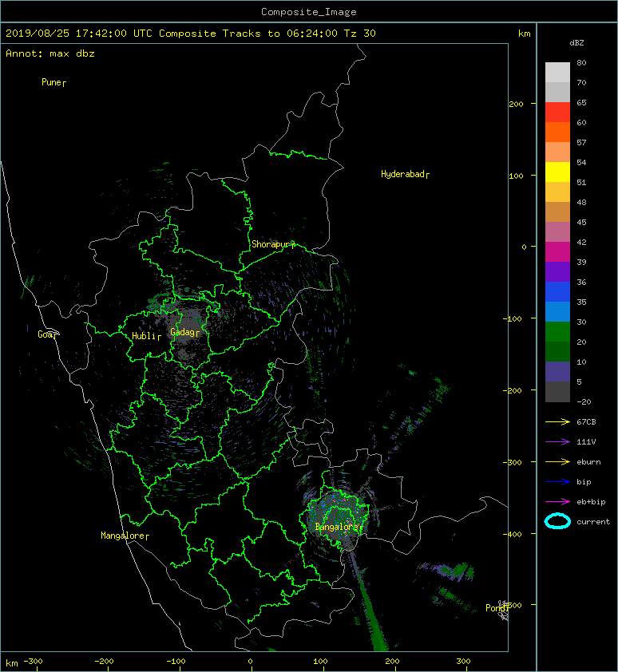Click the '54' value on the dBZ scale
The height and width of the screenshot is (672, 618).
click(x=581, y=163)
